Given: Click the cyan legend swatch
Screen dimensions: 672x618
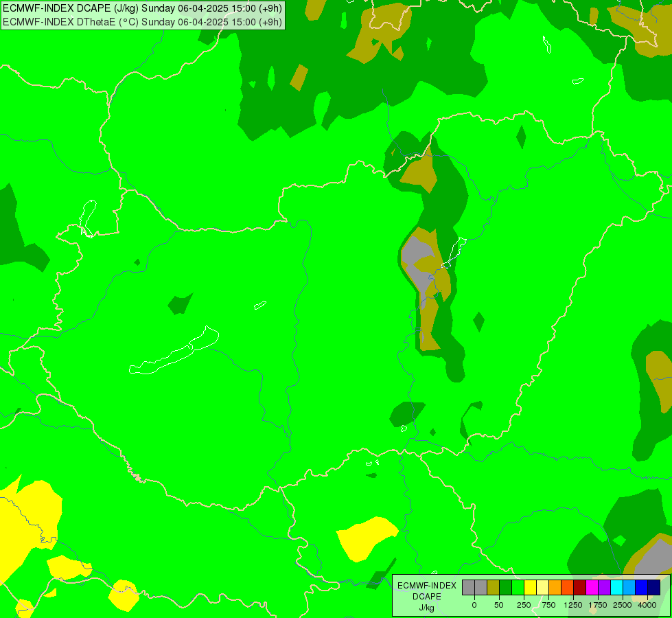Looking at the screenshot, I should tap(616, 588).
